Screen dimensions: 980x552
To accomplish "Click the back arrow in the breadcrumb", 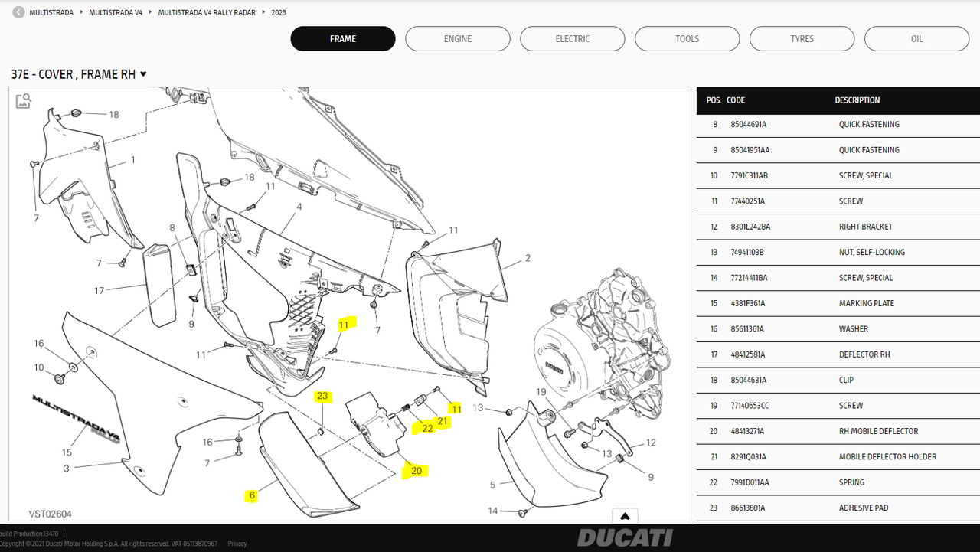I will tap(18, 12).
